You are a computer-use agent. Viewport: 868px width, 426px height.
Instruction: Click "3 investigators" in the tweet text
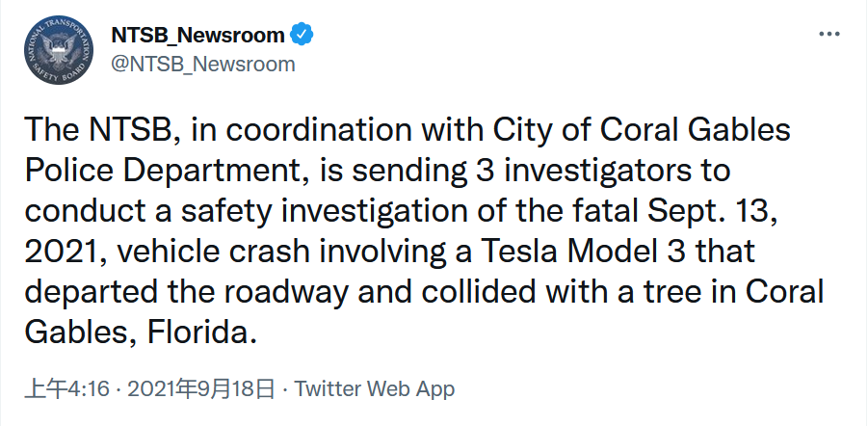coord(540,171)
